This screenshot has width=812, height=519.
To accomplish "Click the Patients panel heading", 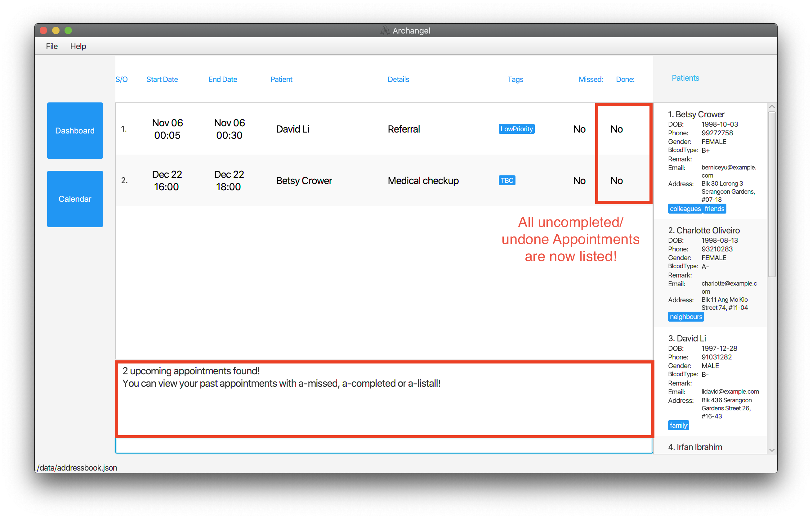I will [685, 78].
